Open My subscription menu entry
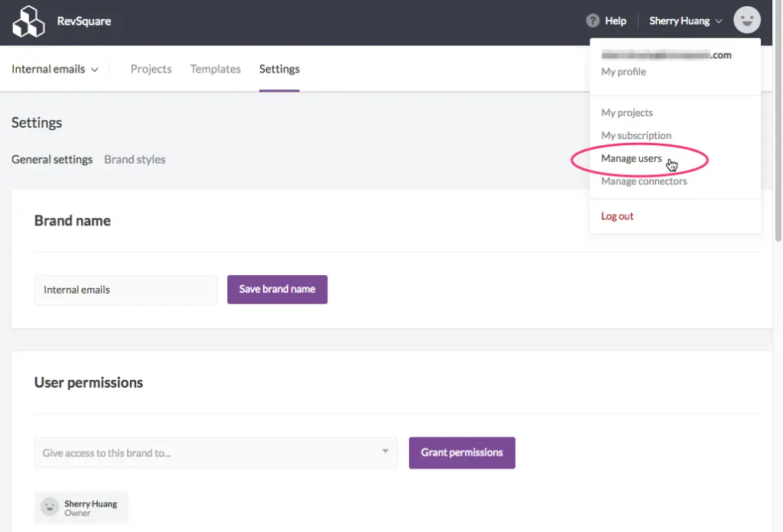 [636, 136]
